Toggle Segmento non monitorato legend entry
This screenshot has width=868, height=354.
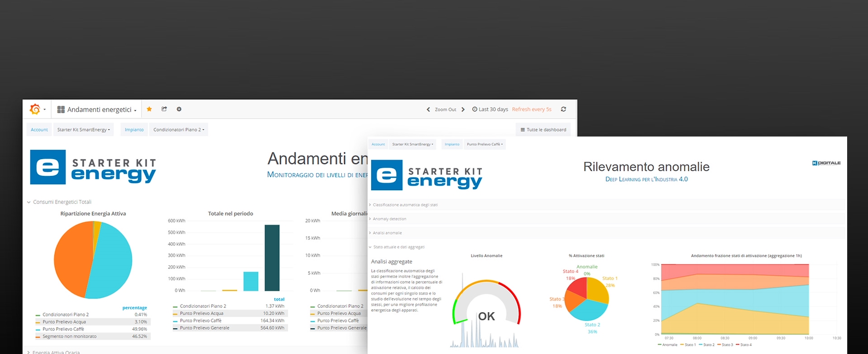click(69, 337)
